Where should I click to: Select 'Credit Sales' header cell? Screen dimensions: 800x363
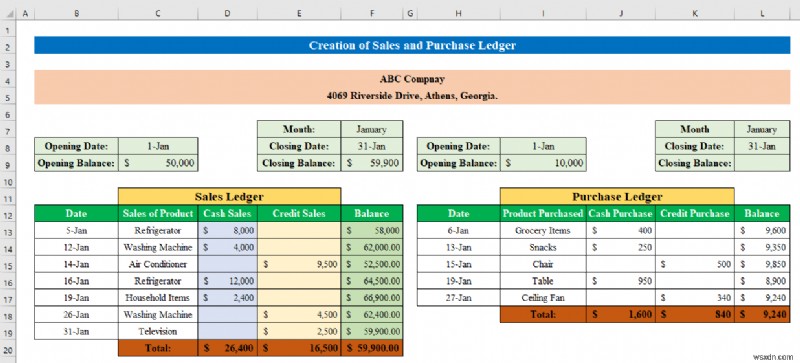tap(299, 213)
